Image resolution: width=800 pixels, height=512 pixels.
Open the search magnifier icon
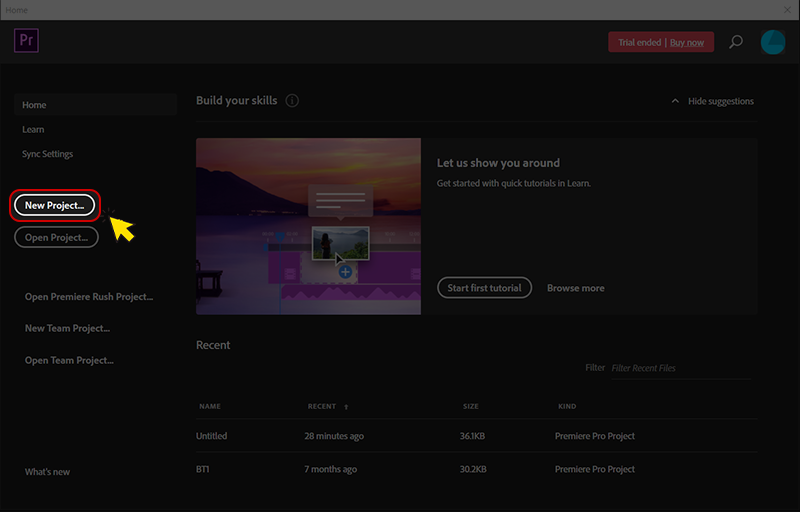(736, 42)
